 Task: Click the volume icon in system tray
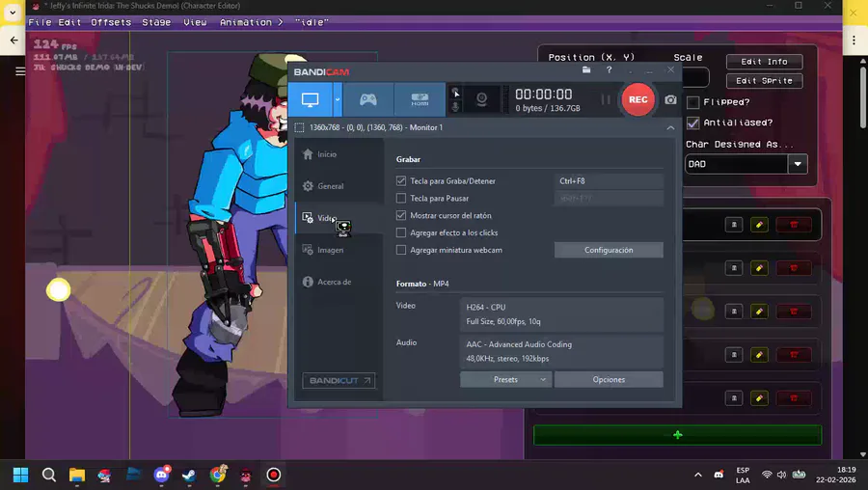tap(781, 476)
